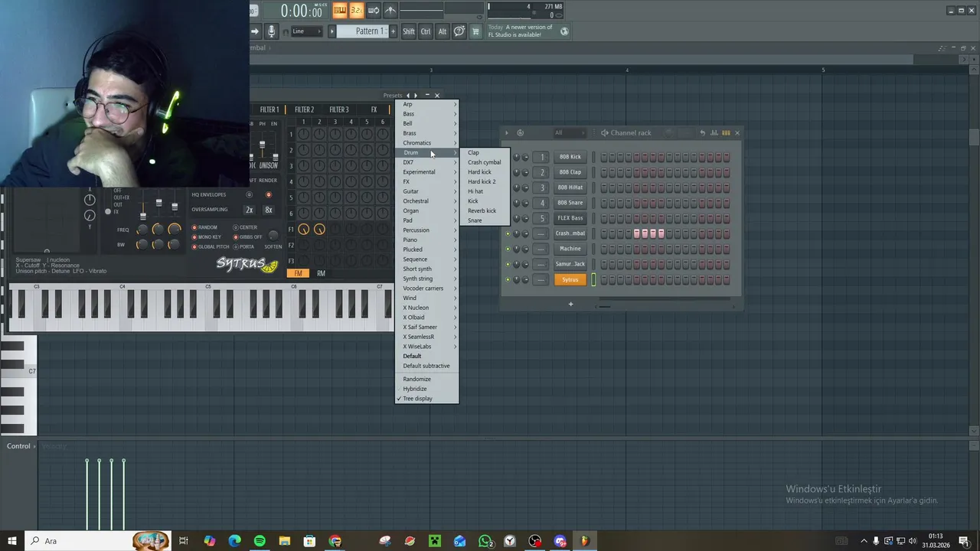Viewport: 980px width, 551px height.
Task: Click 808 Kick channel volume knob
Action: 525,158
